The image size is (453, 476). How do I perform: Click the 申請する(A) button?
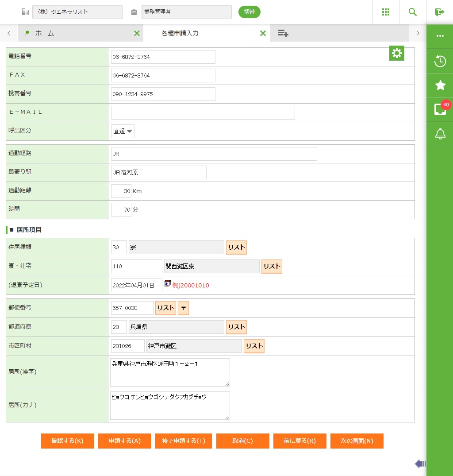(125, 441)
